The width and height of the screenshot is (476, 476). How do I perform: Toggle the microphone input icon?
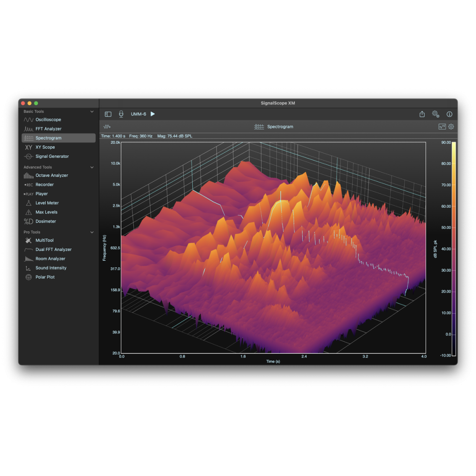(x=121, y=114)
